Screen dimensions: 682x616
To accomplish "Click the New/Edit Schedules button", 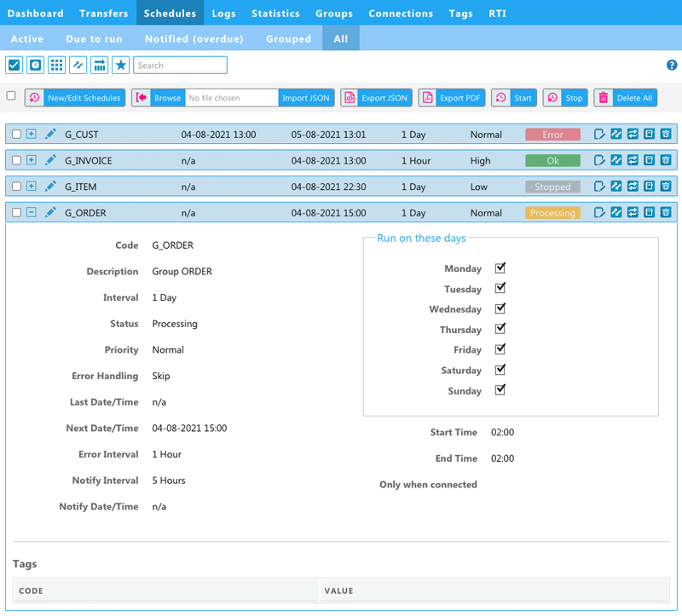I will point(75,97).
